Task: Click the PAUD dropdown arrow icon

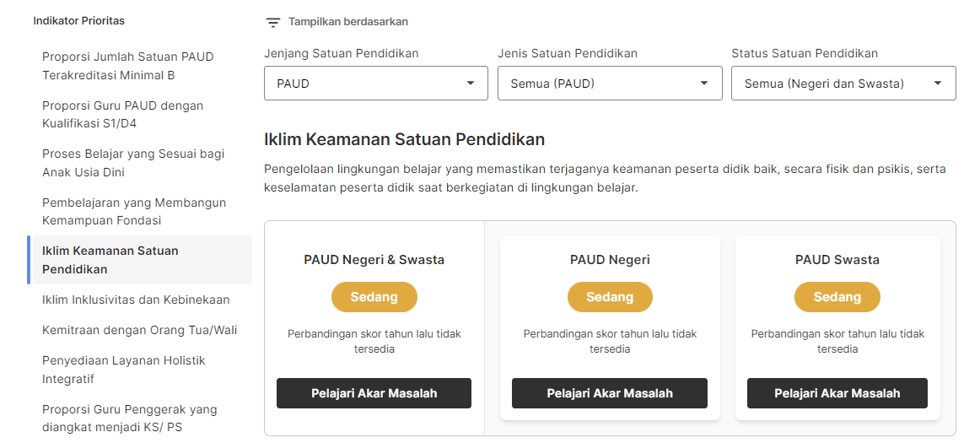Action: tap(471, 84)
